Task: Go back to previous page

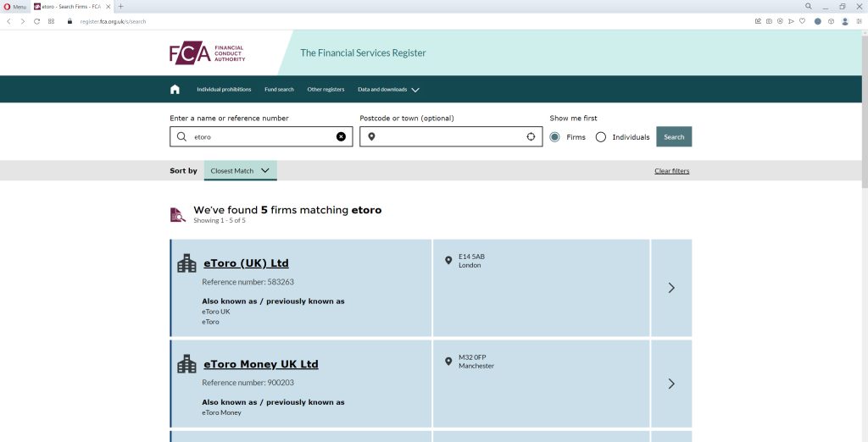Action: [x=8, y=21]
